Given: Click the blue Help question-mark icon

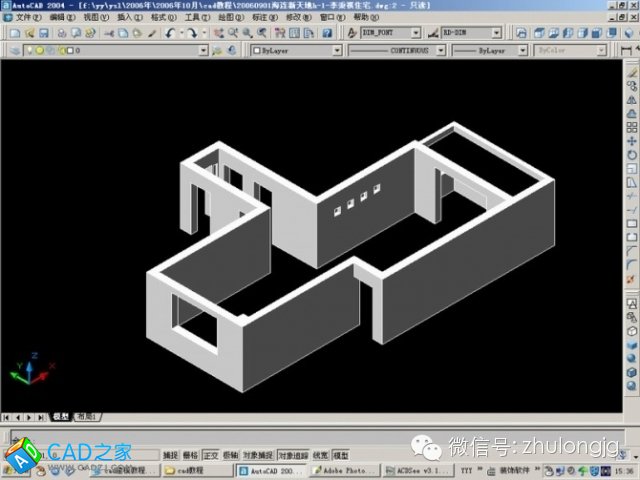Looking at the screenshot, I should pos(327,33).
